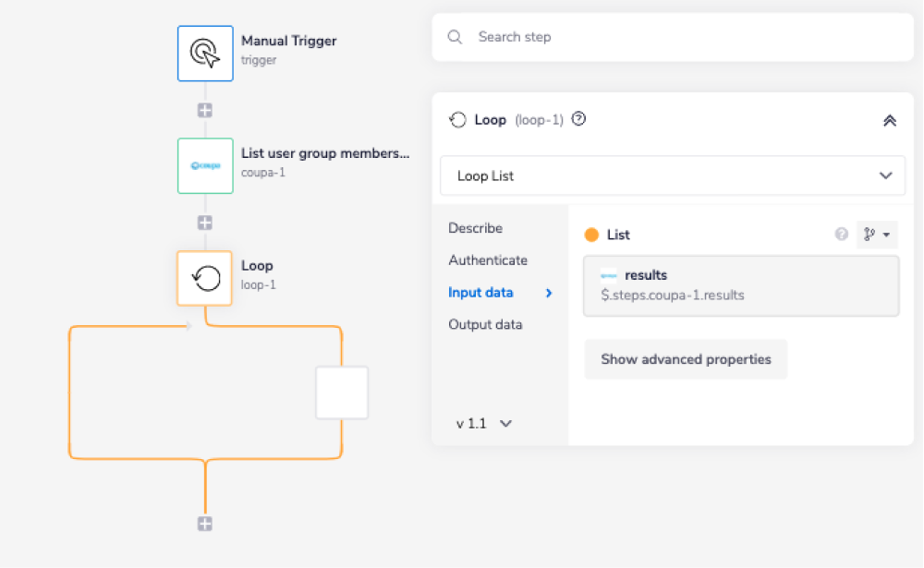924x568 pixels.
Task: Click the search magnifier icon
Action: (455, 37)
